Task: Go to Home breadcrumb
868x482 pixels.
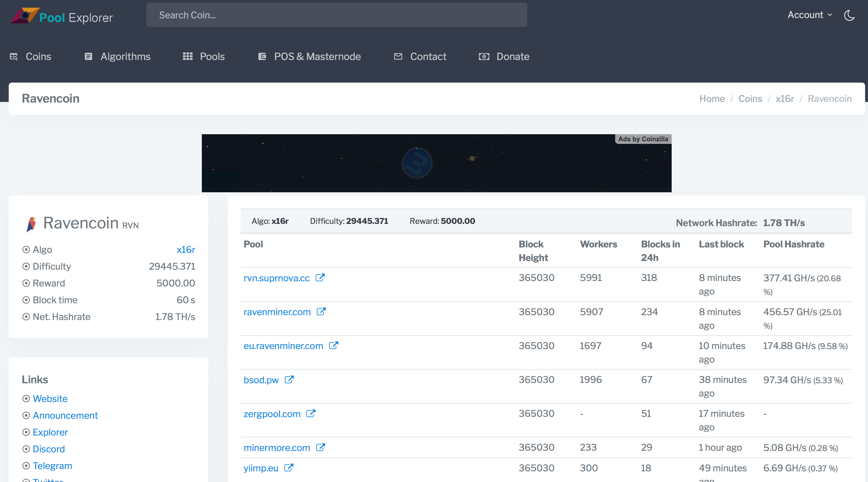Action: coord(712,99)
